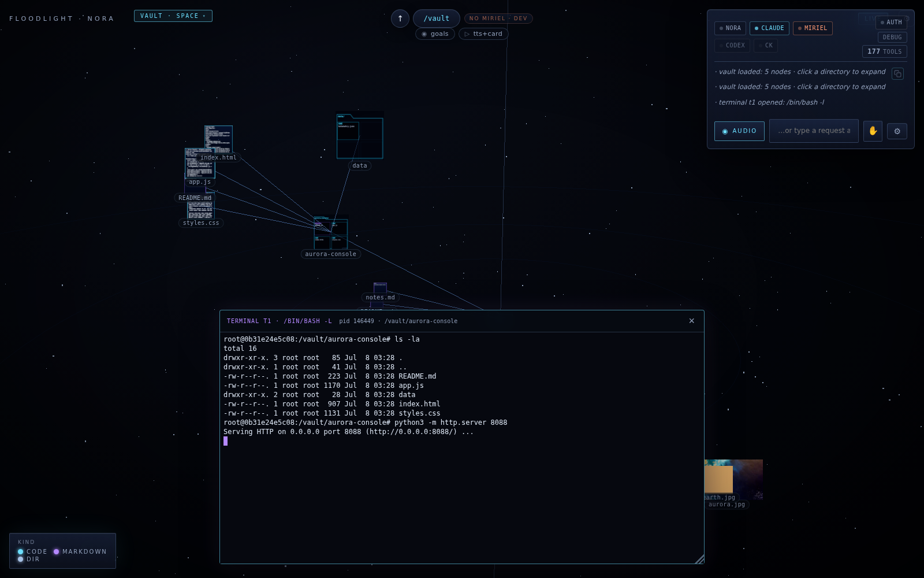Click the terminal index.html listing row
The image size is (924, 578).
[332, 404]
